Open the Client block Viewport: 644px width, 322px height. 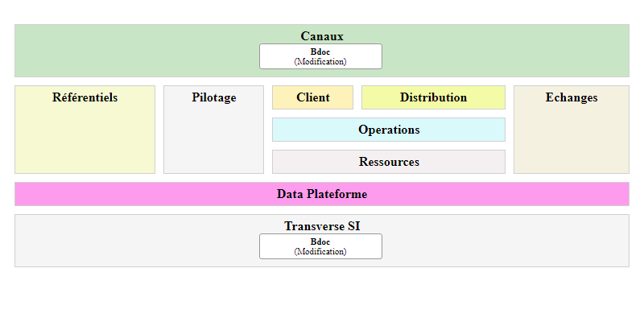point(312,97)
